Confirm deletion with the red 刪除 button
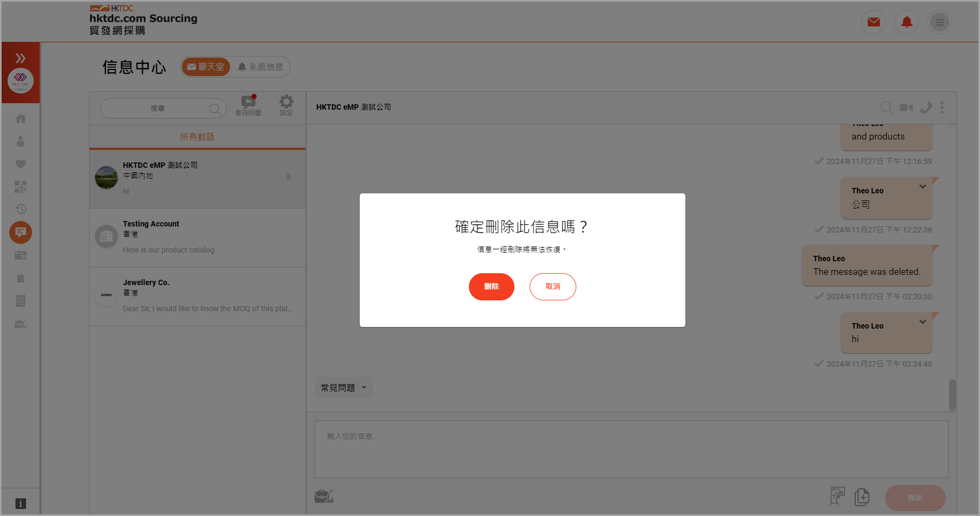Screen dimensions: 980x516 pyautogui.click(x=491, y=286)
